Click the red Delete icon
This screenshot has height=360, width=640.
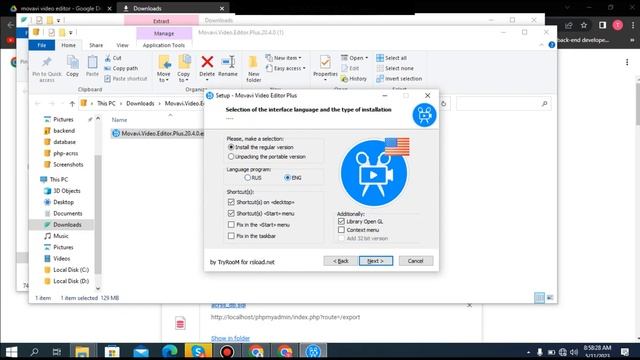[207, 62]
